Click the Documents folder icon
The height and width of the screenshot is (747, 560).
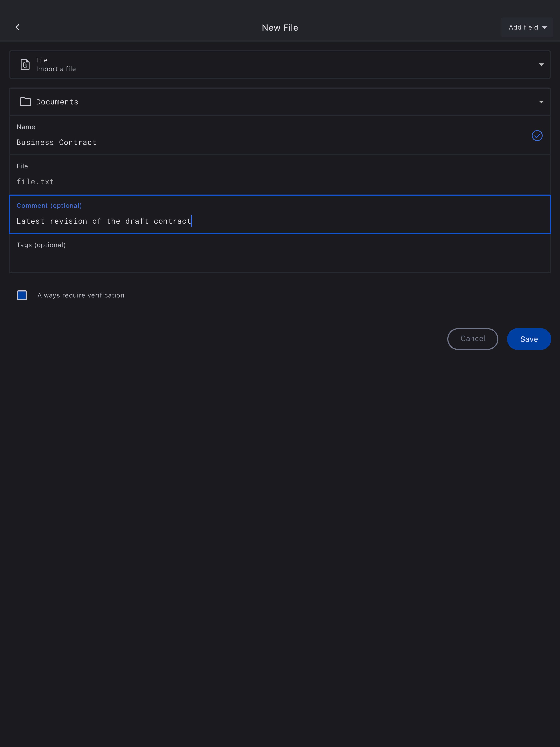(25, 102)
